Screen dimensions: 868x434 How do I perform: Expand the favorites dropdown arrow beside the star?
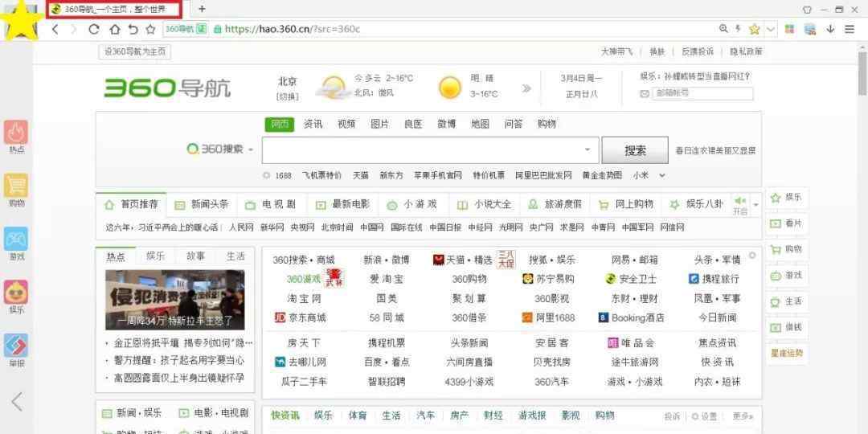pos(771,30)
